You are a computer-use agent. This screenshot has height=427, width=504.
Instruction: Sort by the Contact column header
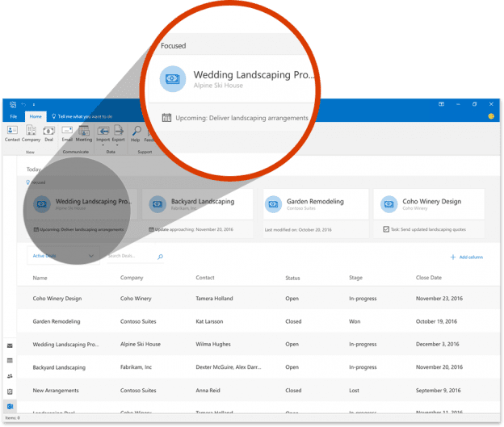(x=205, y=278)
